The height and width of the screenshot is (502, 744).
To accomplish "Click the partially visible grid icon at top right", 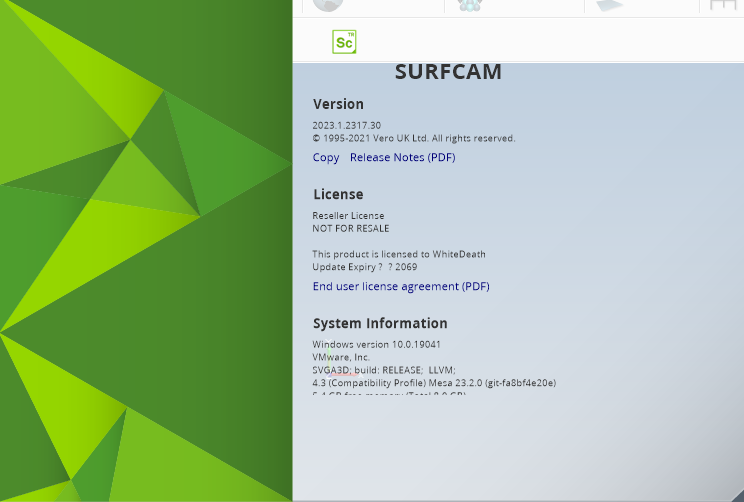I will [723, 5].
